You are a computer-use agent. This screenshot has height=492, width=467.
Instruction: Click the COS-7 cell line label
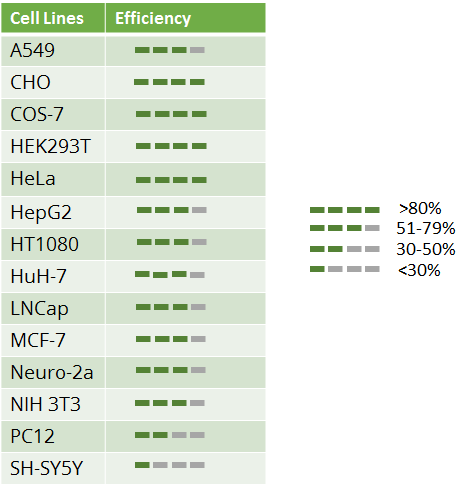coord(37,114)
